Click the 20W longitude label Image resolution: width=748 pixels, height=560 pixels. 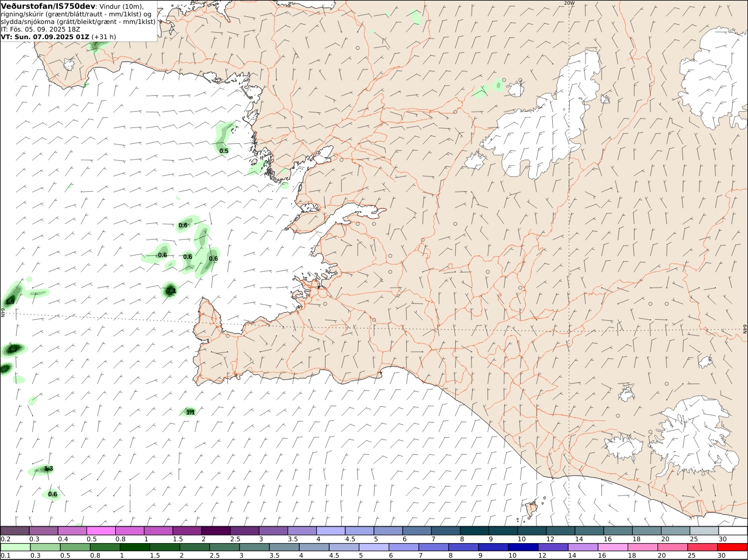[569, 3]
